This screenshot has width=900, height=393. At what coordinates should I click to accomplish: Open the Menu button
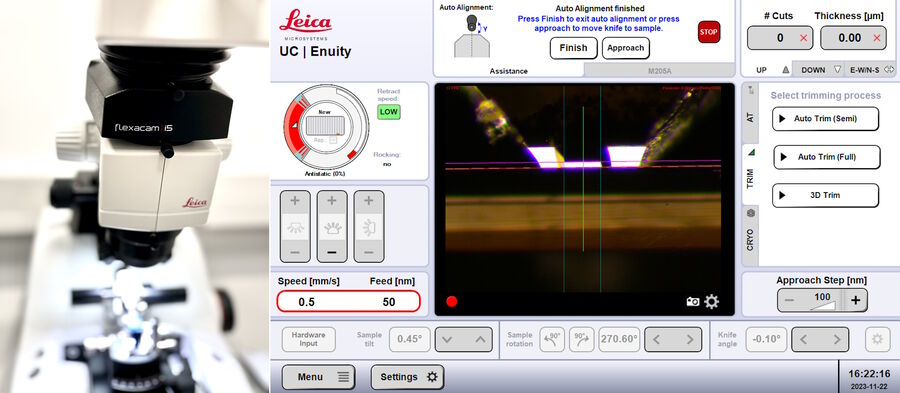tap(318, 377)
